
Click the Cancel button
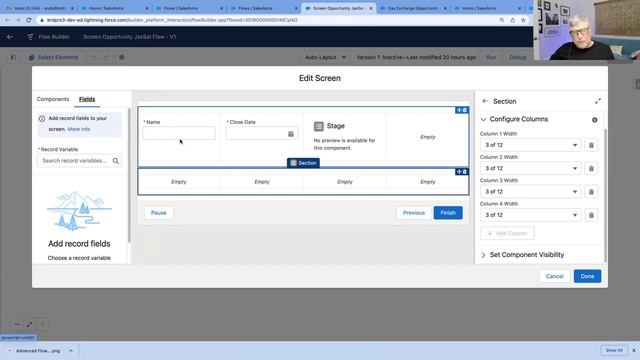pos(554,276)
